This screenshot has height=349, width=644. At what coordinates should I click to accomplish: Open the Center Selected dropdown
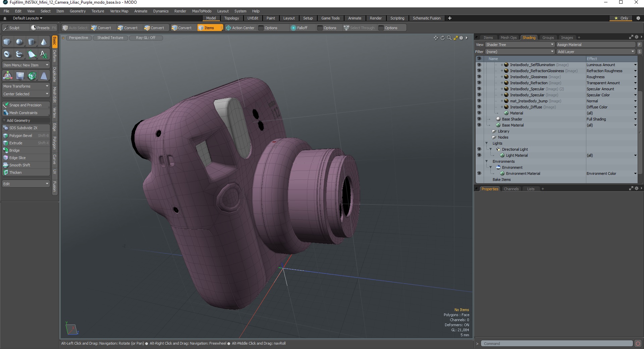point(26,94)
